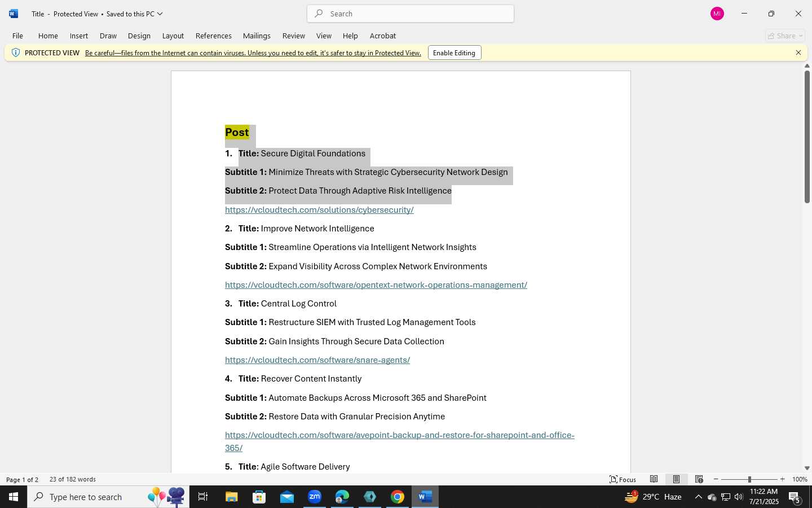Open the Help tab
Screen dimensions: 812x508
[350, 36]
